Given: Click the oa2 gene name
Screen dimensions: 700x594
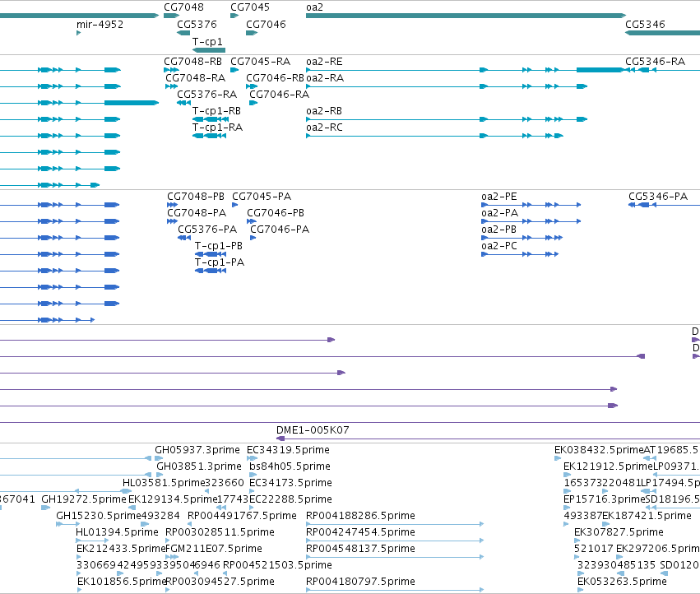Looking at the screenshot, I should coord(314,7).
